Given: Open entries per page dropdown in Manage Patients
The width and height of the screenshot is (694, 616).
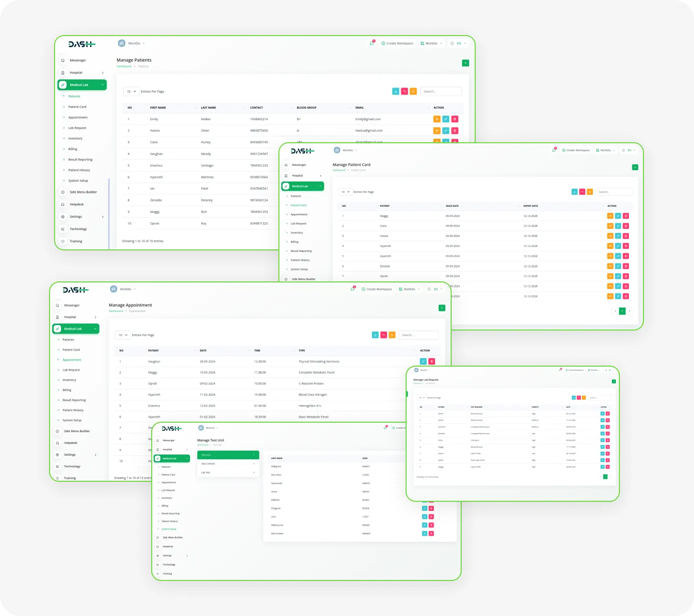Looking at the screenshot, I should [x=131, y=92].
